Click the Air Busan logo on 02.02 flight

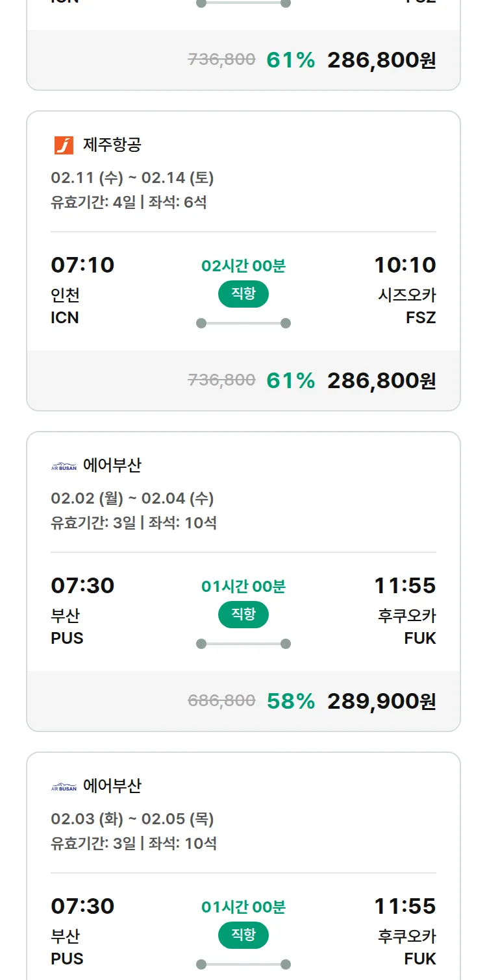64,466
